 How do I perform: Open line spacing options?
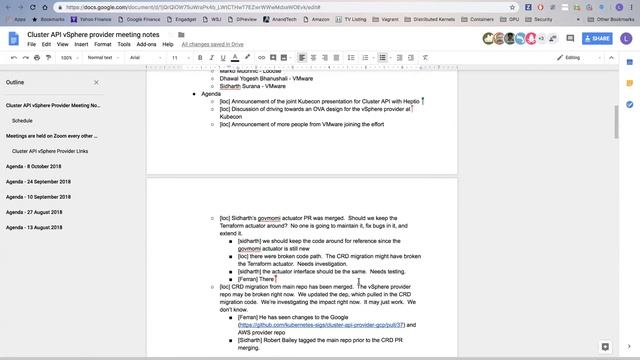coord(351,58)
